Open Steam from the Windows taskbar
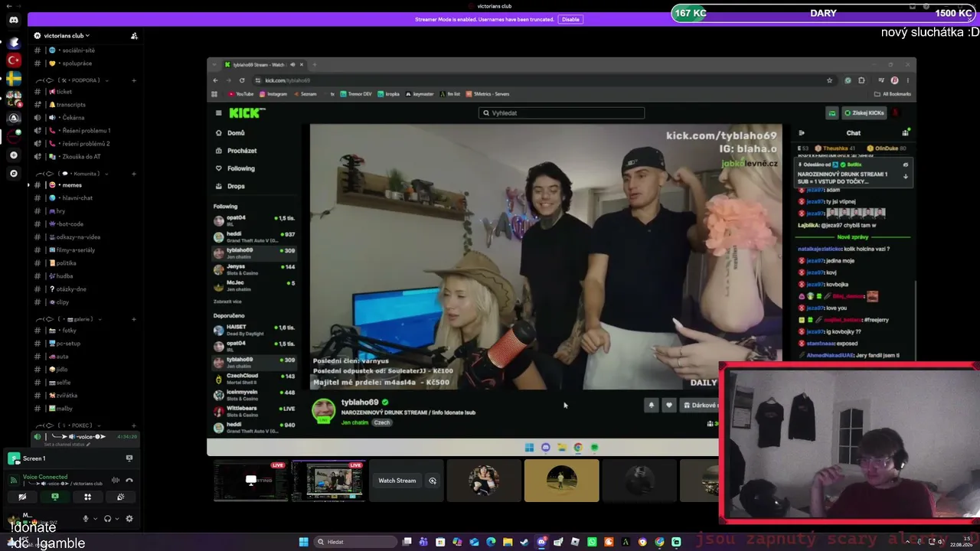Viewport: 980px width, 551px height. point(524,542)
